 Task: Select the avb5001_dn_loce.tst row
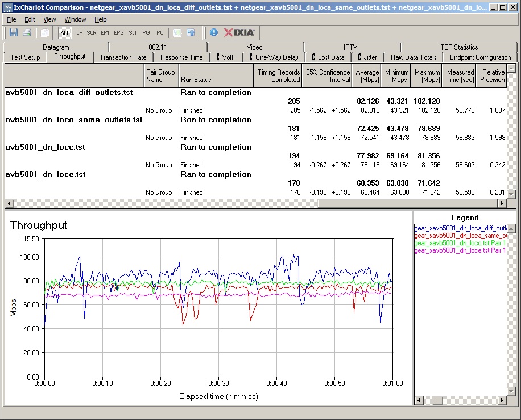point(255,174)
